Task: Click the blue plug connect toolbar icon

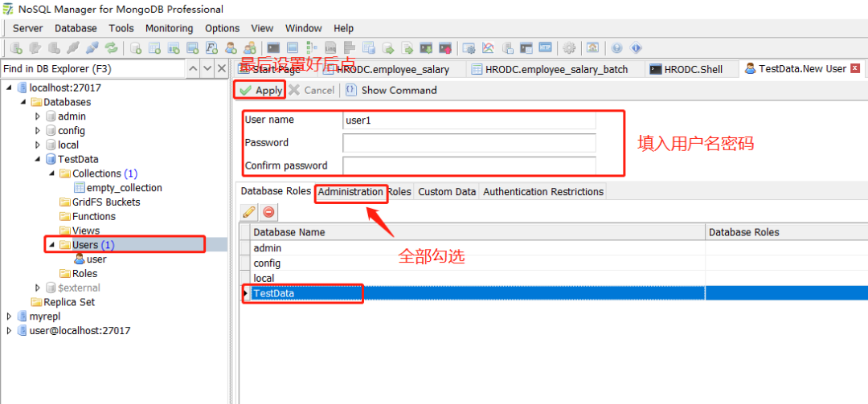Action: [92, 47]
